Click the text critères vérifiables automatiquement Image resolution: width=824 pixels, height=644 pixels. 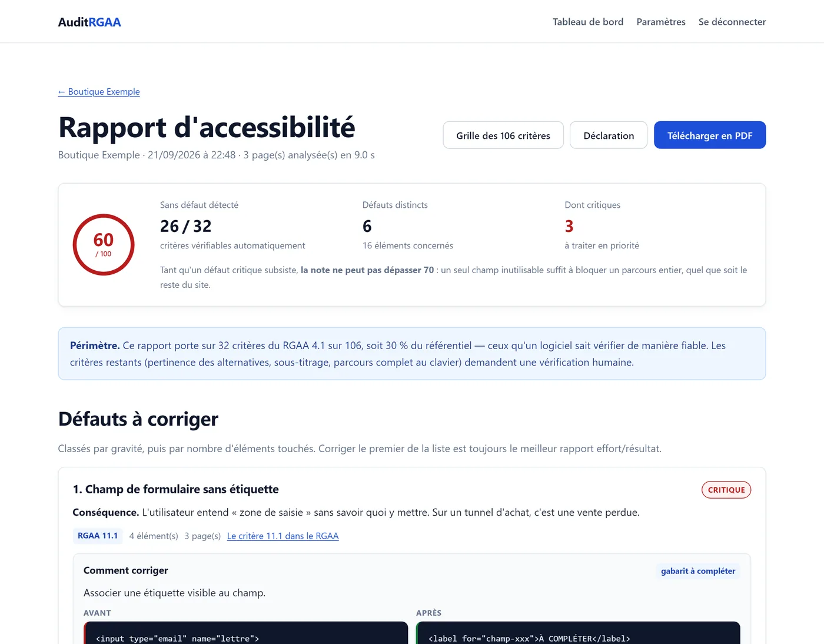[232, 245]
